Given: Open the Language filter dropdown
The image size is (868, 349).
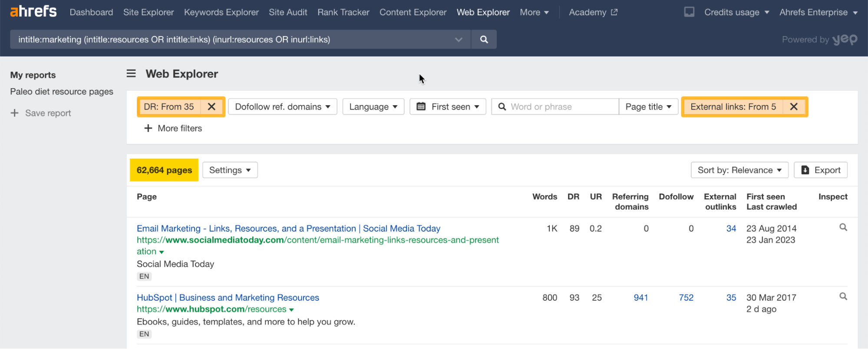Looking at the screenshot, I should tap(373, 106).
